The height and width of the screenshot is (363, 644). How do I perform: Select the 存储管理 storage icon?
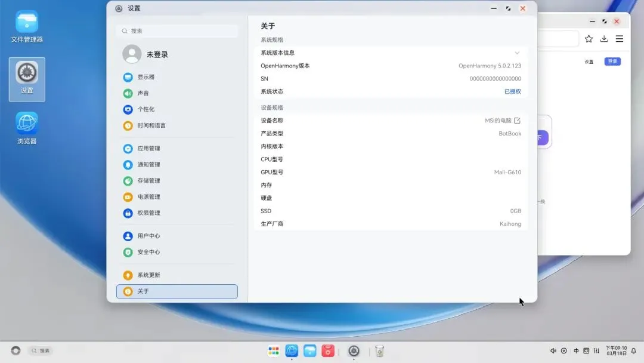tap(128, 180)
